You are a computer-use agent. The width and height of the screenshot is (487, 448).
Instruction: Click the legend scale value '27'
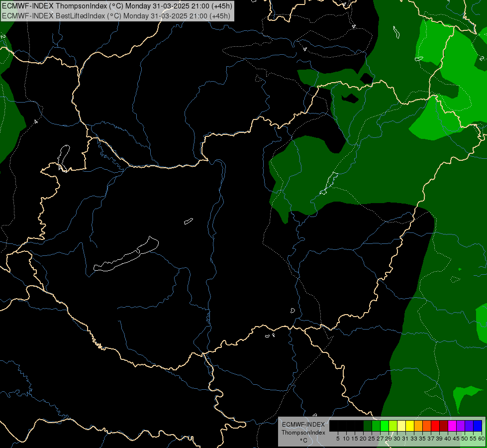coord(380,439)
